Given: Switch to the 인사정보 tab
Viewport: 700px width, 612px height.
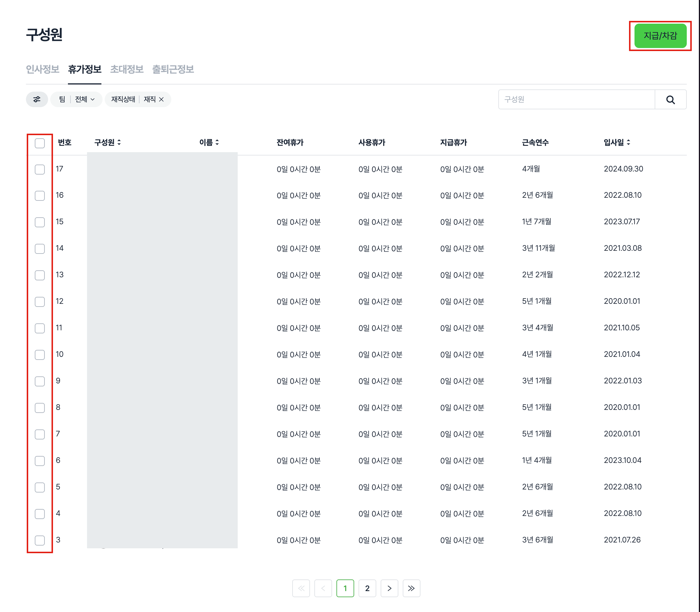Looking at the screenshot, I should (43, 69).
